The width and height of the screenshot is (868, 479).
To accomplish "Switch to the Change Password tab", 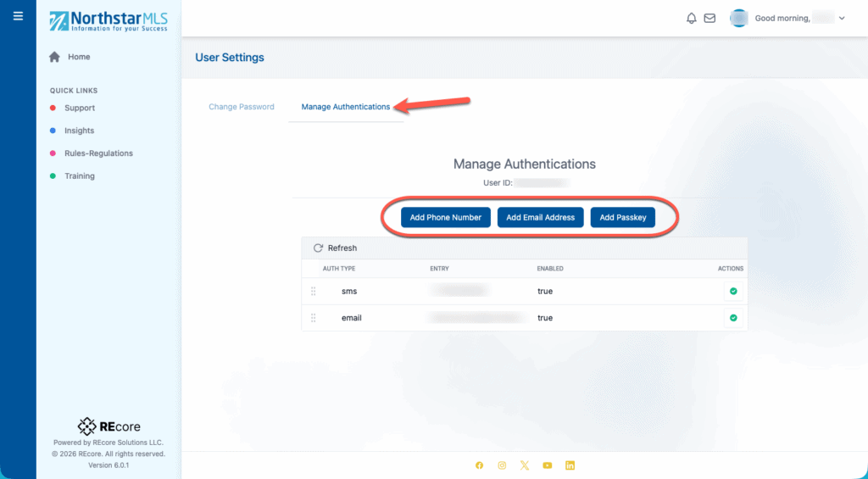I will click(x=242, y=107).
